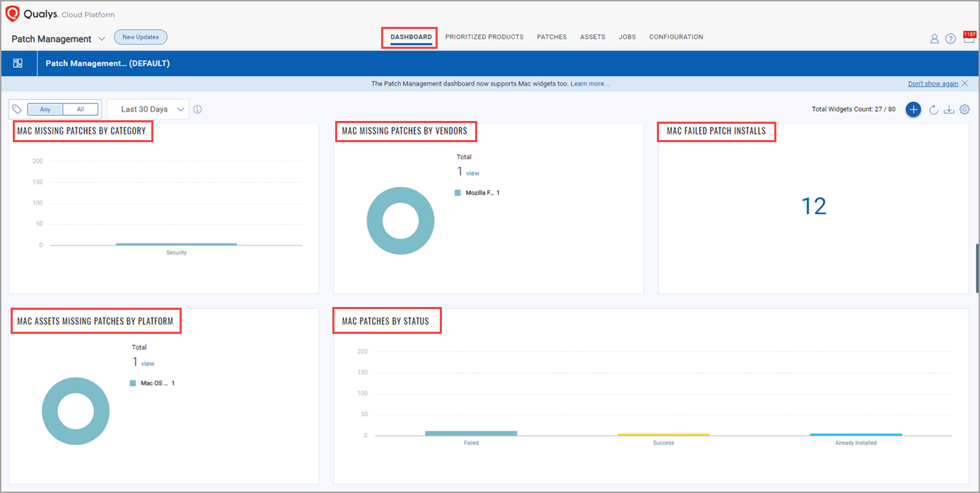Open the dashboard switcher icon in blue bar
The height and width of the screenshot is (493, 980).
[x=18, y=64]
